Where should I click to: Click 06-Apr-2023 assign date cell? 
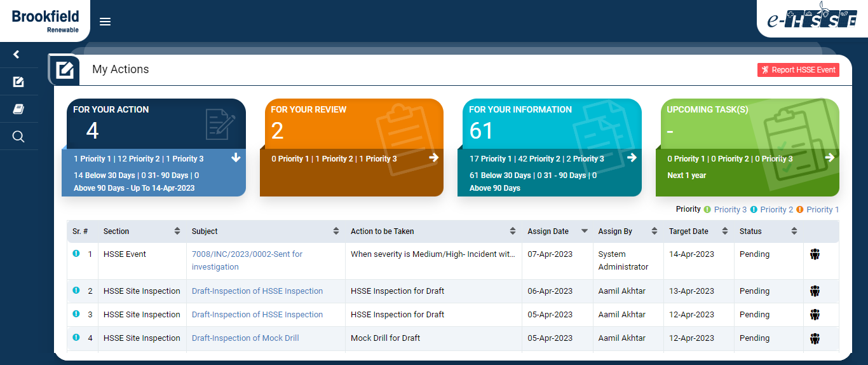tap(550, 291)
